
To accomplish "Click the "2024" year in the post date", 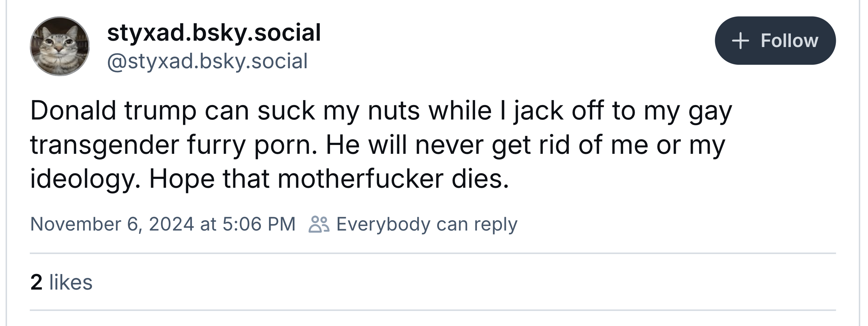I will (171, 224).
